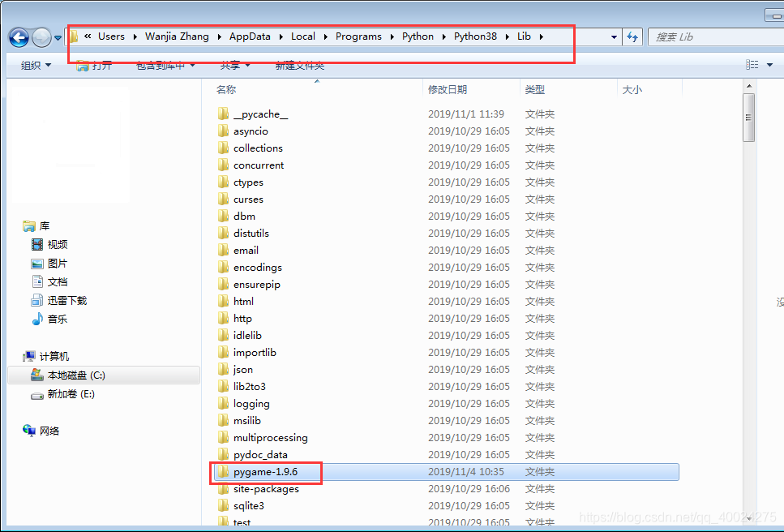Open the 组织 organize dropdown
Screen dimensions: 784x532
(x=34, y=65)
